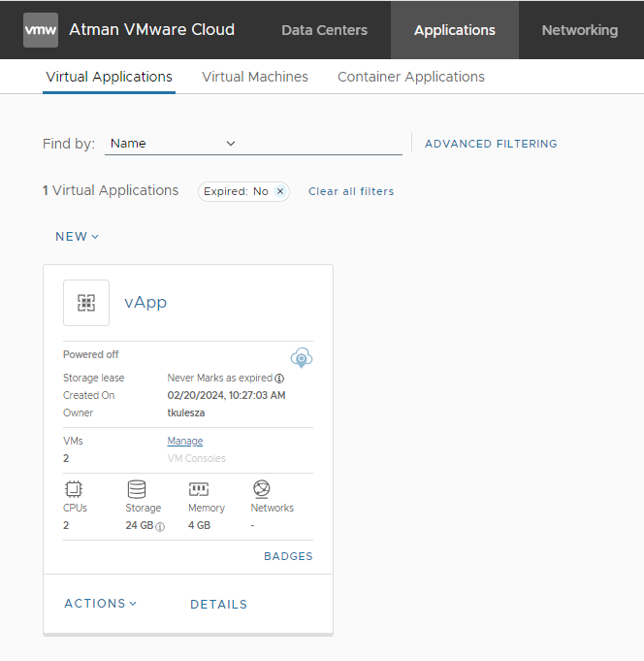This screenshot has height=661, width=644.
Task: Click the CPUs chip icon
Action: point(74,489)
